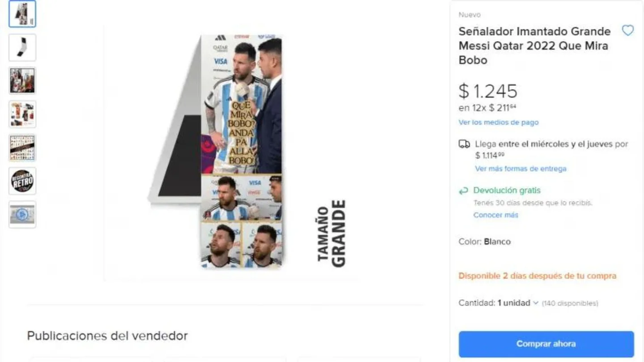The image size is (644, 362).
Task: Click Conocer más about returns
Action: (496, 215)
